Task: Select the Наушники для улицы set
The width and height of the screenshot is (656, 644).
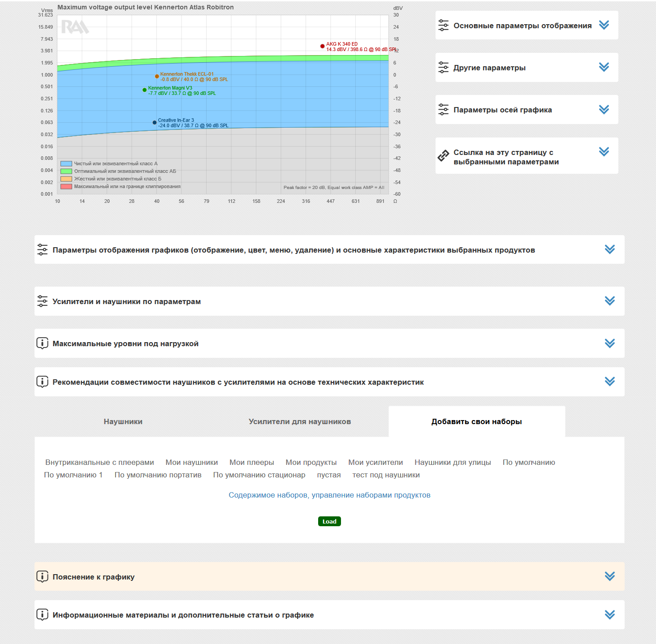Action: (x=453, y=462)
